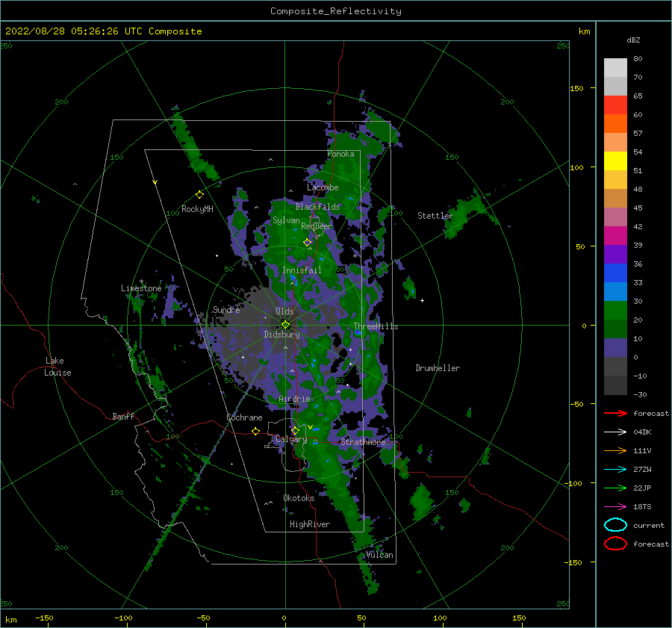Click the Limestone label

(x=141, y=288)
